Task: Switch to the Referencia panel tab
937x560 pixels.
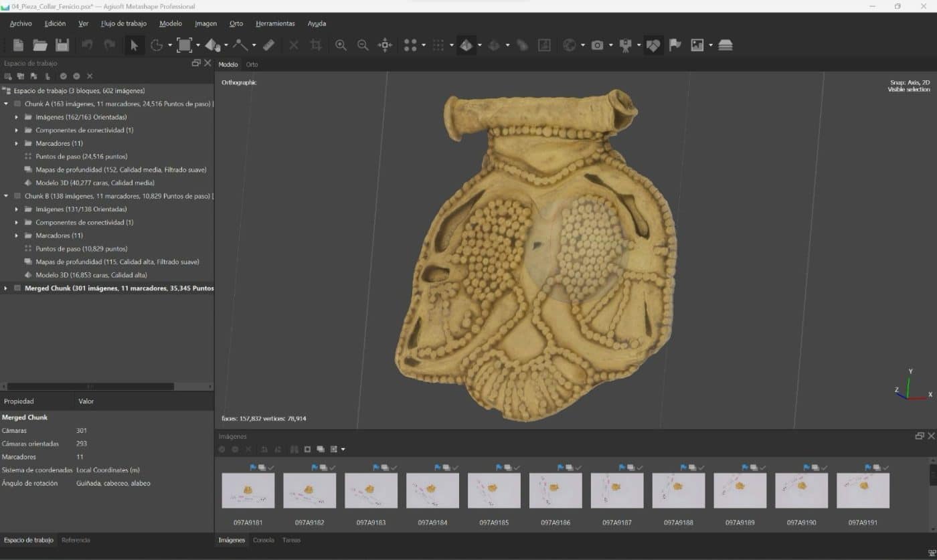Action: (76, 540)
